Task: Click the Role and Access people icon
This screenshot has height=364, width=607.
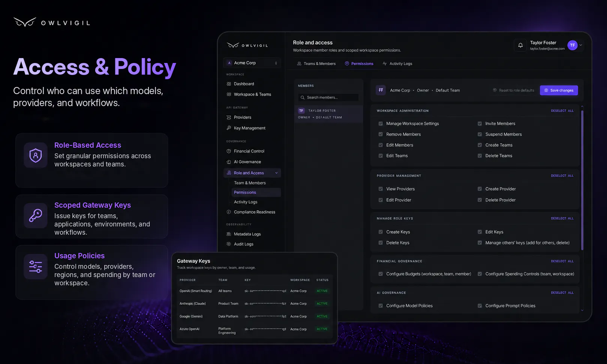Action: click(229, 173)
